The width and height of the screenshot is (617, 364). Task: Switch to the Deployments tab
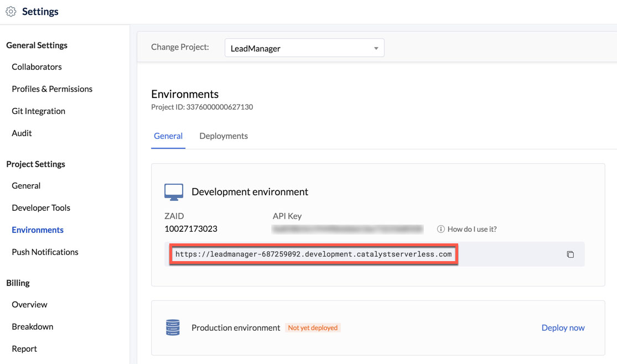point(223,136)
